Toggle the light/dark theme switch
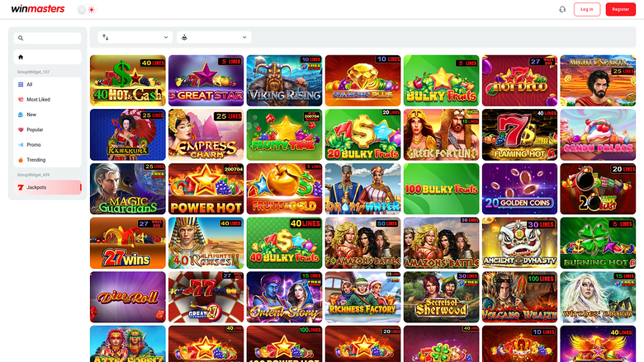 (x=87, y=9)
